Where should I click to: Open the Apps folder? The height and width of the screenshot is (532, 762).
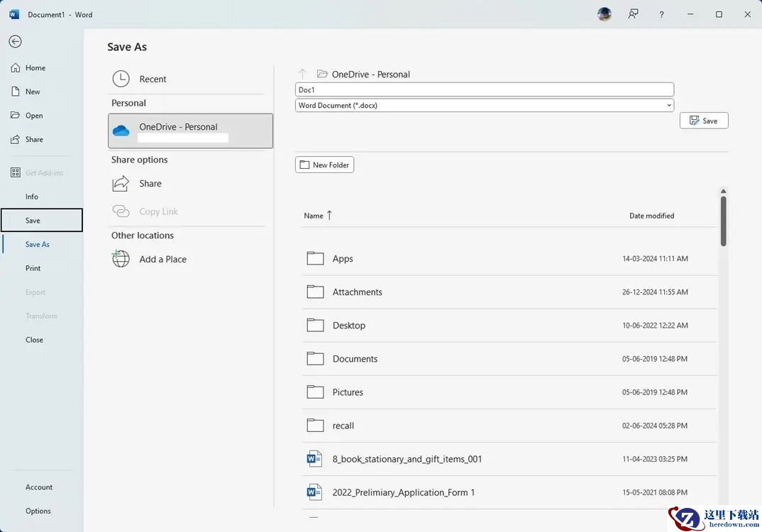pyautogui.click(x=509, y=259)
